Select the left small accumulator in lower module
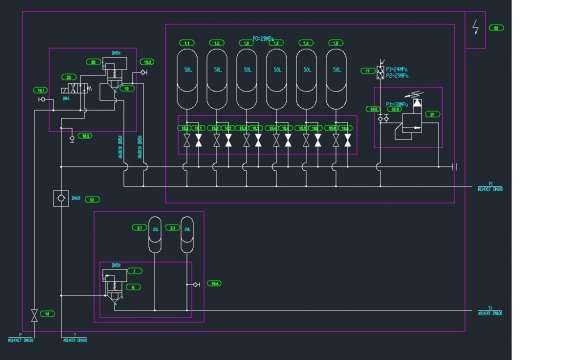The height and width of the screenshot is (360, 563). click(155, 235)
